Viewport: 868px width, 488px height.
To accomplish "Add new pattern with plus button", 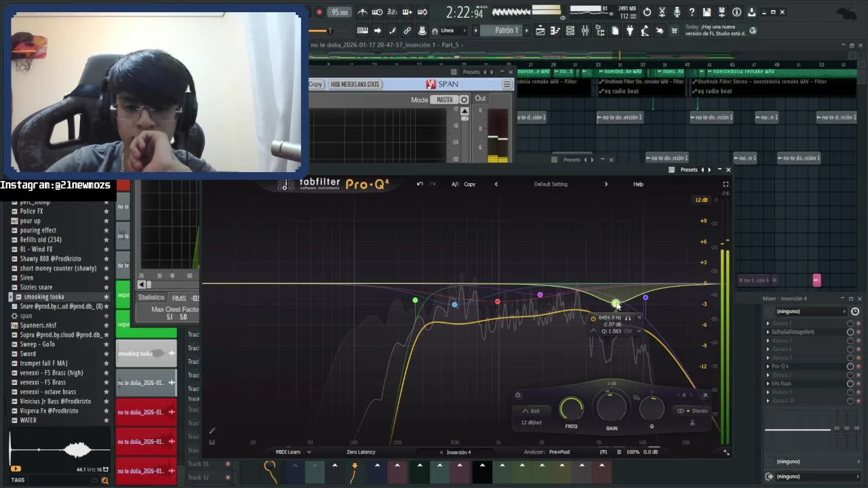I will 527,30.
